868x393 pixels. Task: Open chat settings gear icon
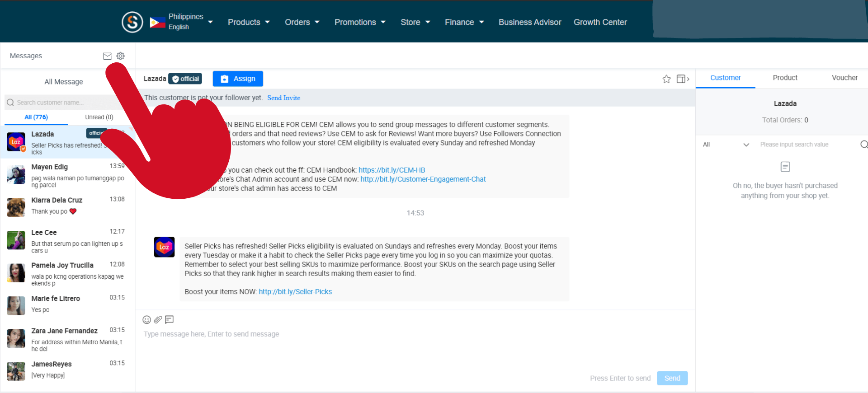tap(120, 56)
